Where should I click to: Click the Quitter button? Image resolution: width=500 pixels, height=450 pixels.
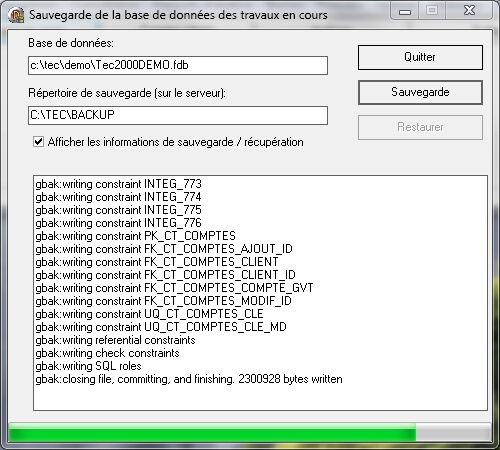point(420,57)
